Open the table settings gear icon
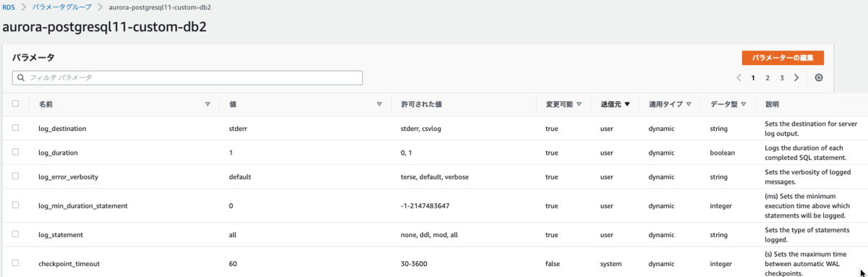The width and height of the screenshot is (868, 277). [x=819, y=78]
